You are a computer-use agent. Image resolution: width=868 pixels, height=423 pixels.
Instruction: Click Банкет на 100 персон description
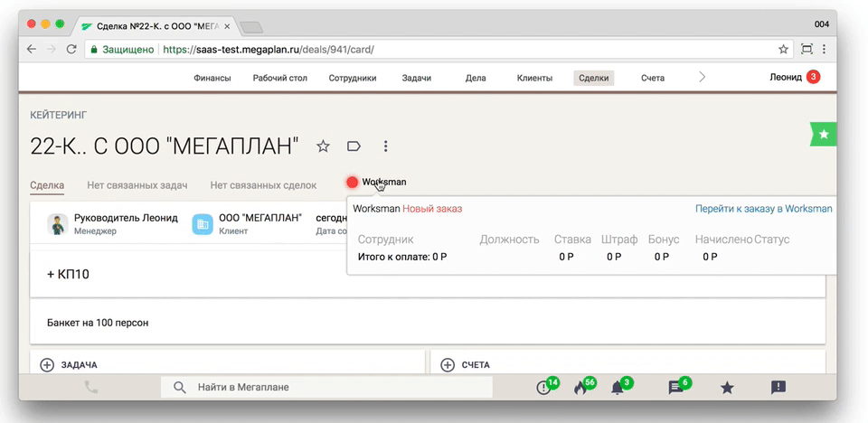98,323
